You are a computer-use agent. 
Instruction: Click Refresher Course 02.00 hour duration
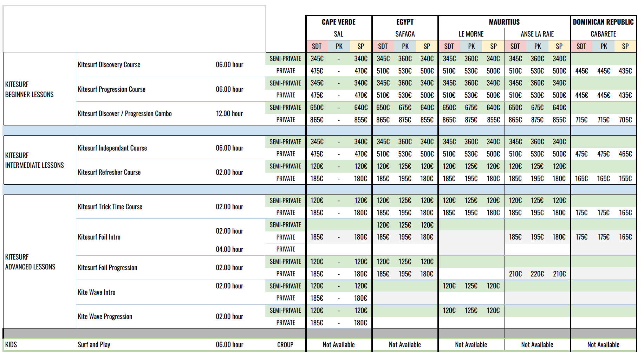(x=229, y=172)
